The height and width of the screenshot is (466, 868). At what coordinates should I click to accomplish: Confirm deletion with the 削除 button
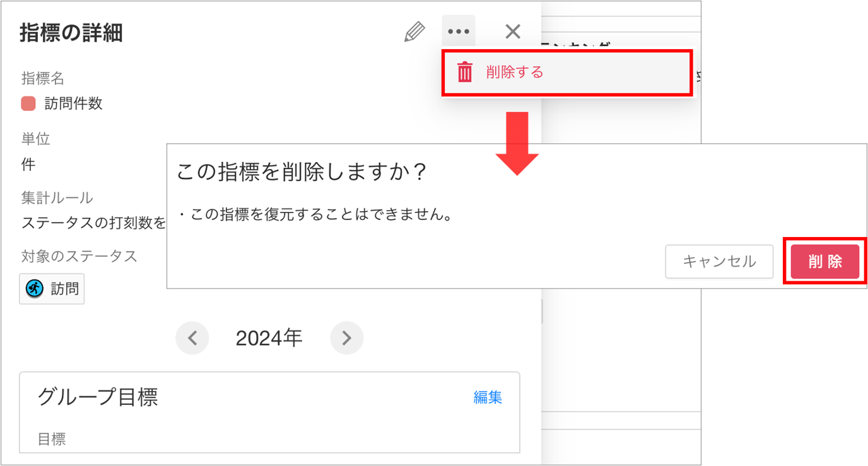pos(824,262)
